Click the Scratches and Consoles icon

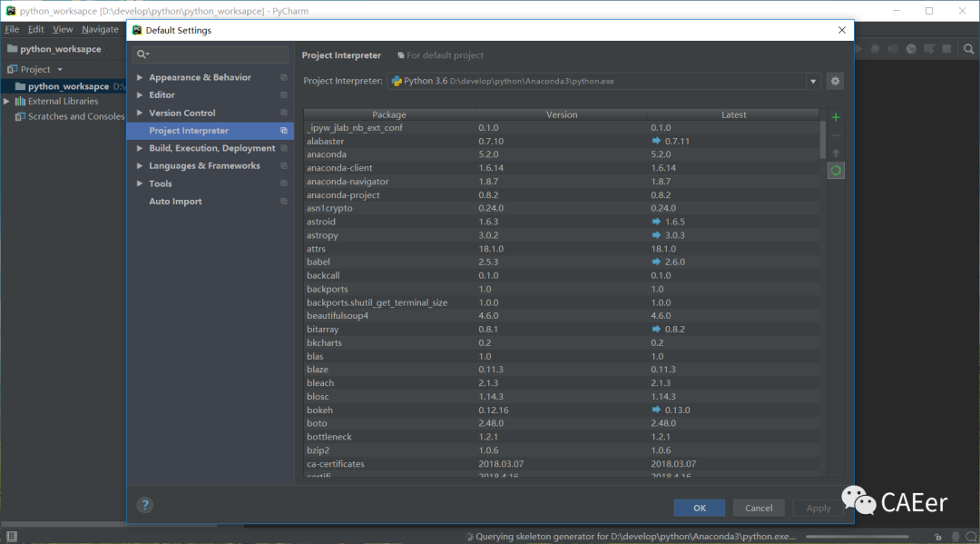pos(20,116)
